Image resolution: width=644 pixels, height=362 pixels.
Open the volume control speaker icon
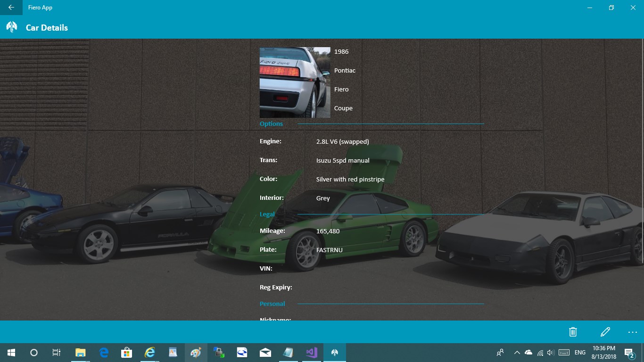(x=551, y=353)
